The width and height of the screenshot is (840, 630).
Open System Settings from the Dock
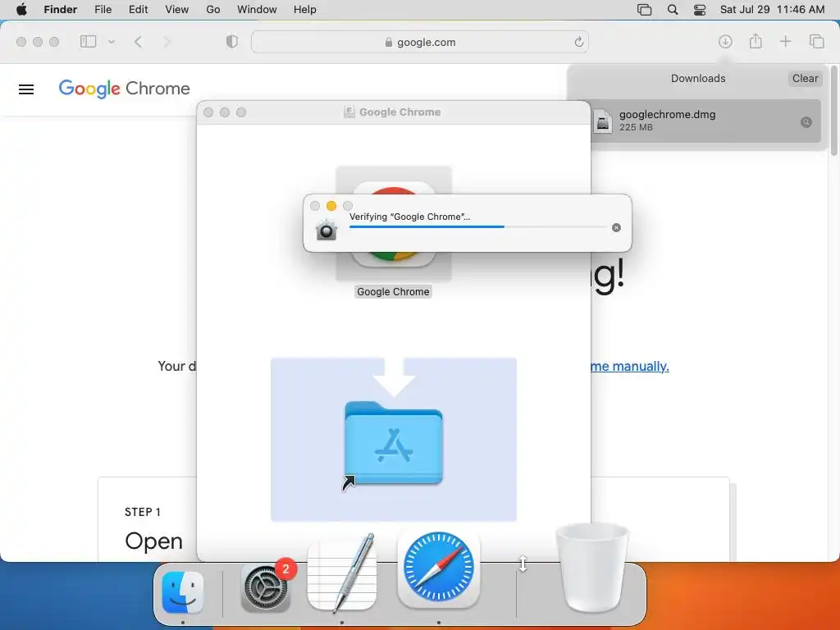coord(266,587)
